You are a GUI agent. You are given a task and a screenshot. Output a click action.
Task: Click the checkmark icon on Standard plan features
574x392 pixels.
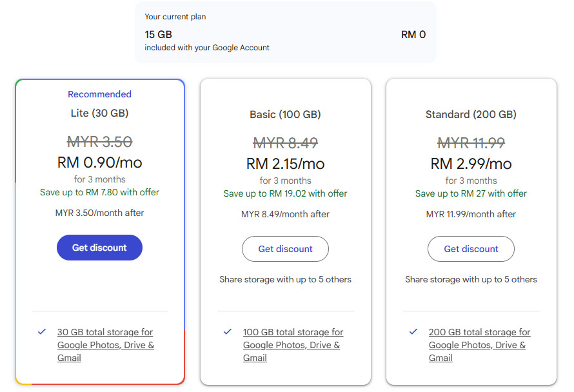point(413,332)
